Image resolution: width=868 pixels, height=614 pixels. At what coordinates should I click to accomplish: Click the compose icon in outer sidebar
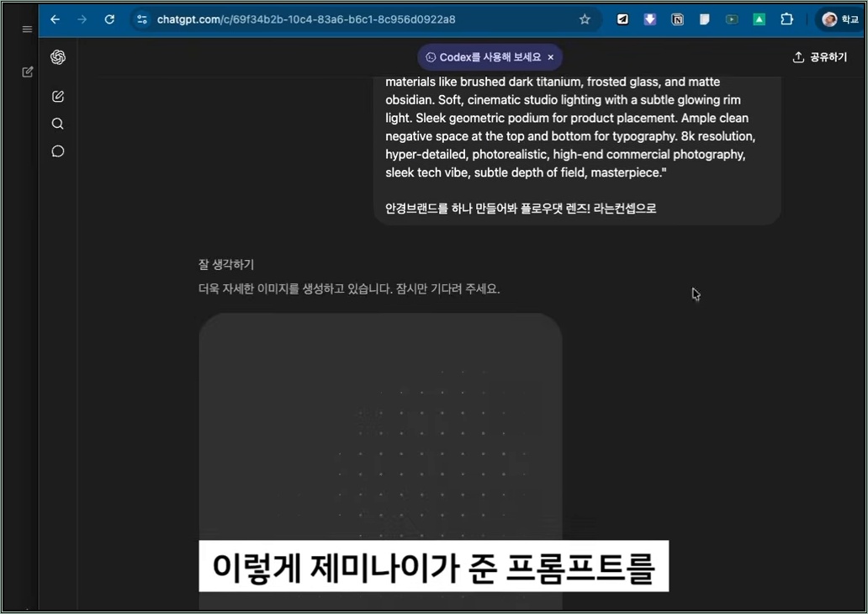click(x=27, y=72)
